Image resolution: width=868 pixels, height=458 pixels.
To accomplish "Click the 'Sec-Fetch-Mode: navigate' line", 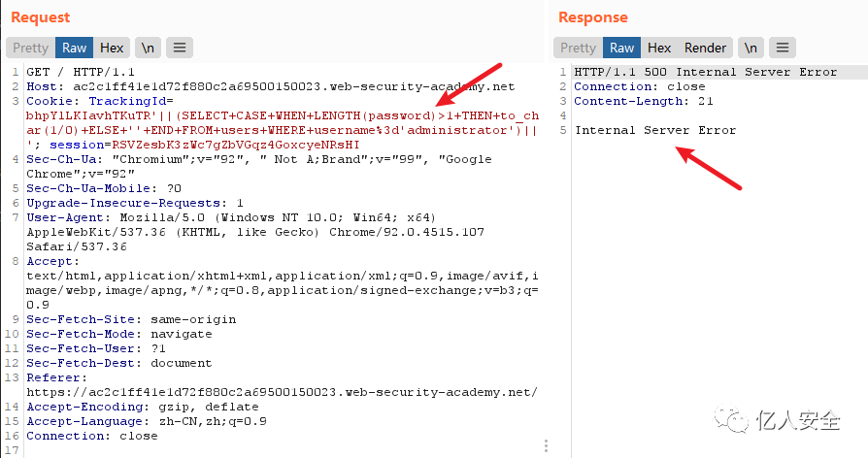I will point(119,334).
